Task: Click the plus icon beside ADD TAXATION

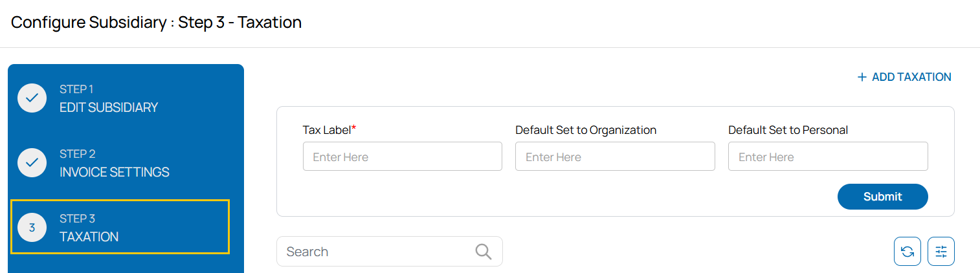Action: point(862,78)
